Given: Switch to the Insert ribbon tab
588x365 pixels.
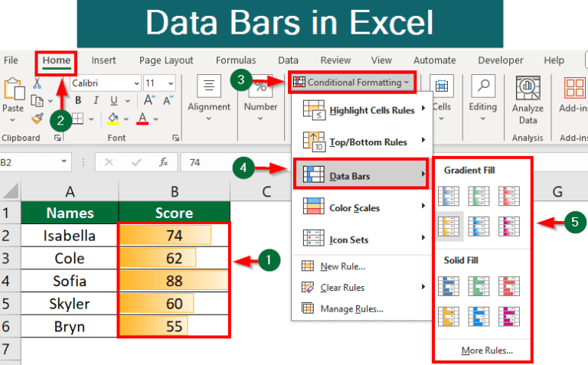Looking at the screenshot, I should point(104,60).
